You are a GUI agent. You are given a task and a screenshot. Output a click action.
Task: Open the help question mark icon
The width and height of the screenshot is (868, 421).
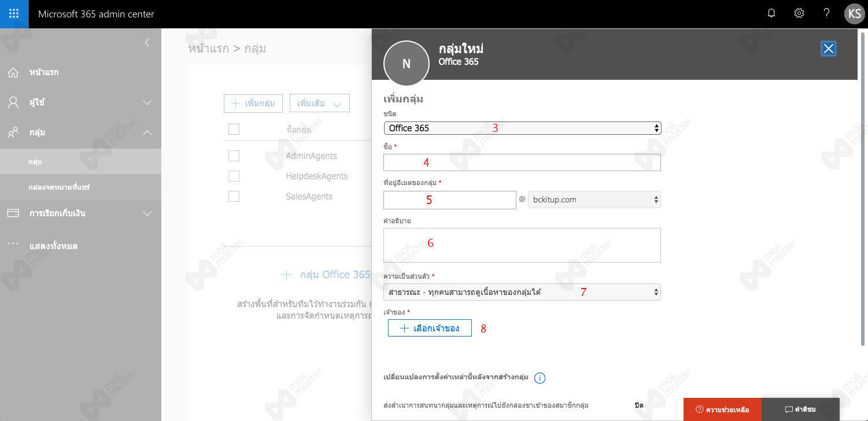click(x=827, y=13)
